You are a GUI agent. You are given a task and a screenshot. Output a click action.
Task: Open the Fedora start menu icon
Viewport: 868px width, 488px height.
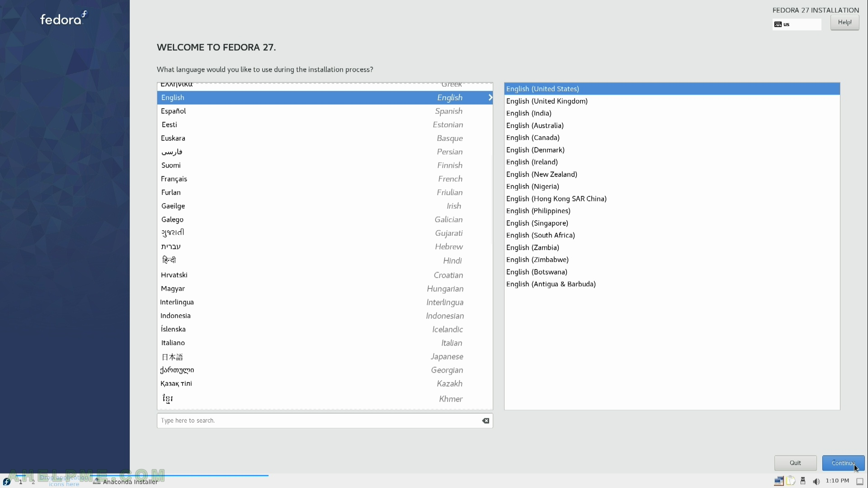(x=6, y=482)
